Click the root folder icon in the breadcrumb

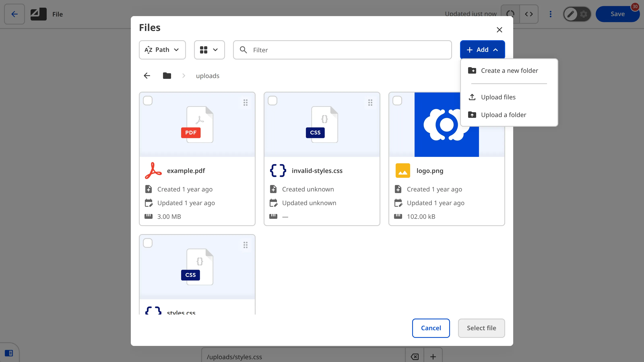pyautogui.click(x=167, y=75)
